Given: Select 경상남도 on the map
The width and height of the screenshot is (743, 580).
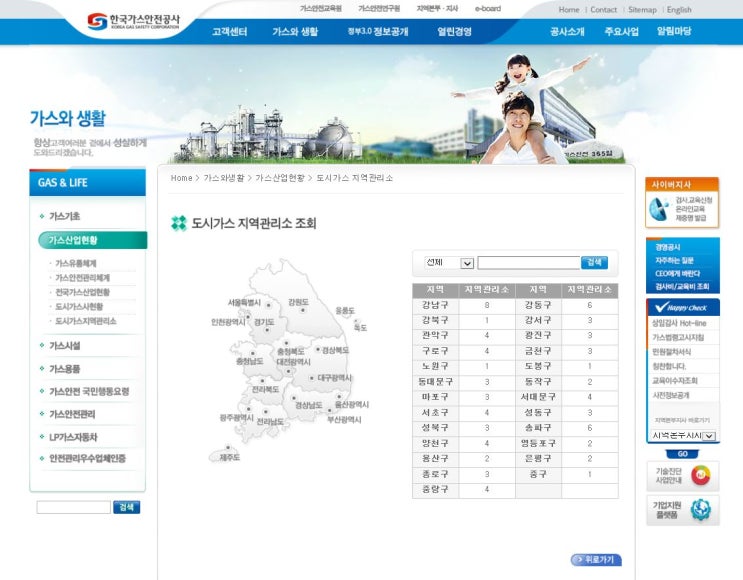Looking at the screenshot, I should click(308, 406).
